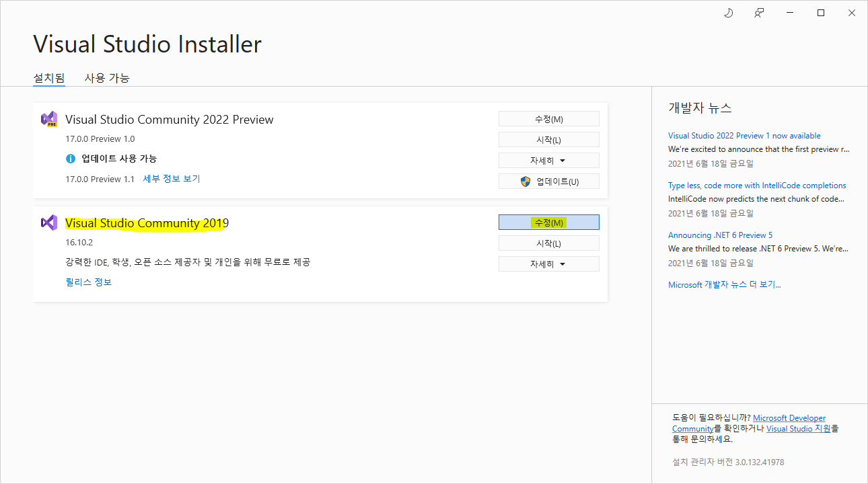Toggle dark theme via moon icon
The height and width of the screenshot is (484, 868).
tap(728, 13)
